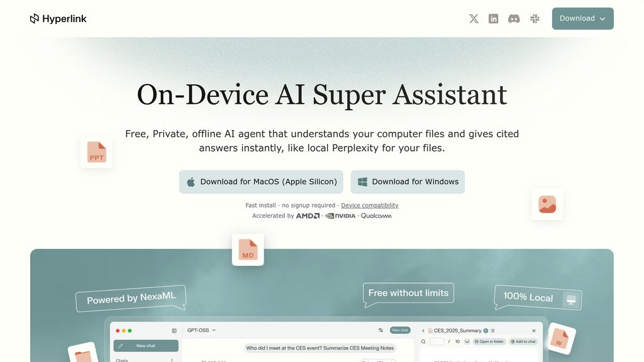Screen dimensions: 644x362
Task: Visit the LinkedIn page icon
Action: [x=494, y=19]
